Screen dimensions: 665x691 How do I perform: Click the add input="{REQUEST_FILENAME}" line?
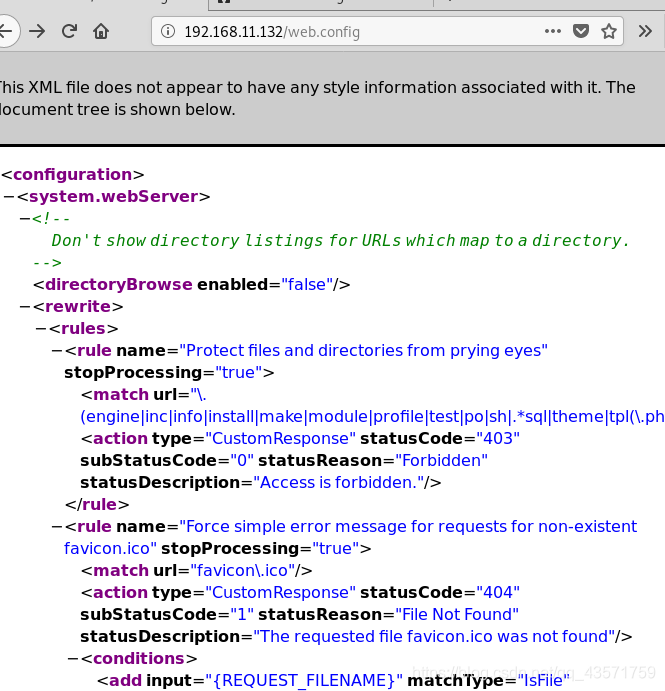click(333, 681)
